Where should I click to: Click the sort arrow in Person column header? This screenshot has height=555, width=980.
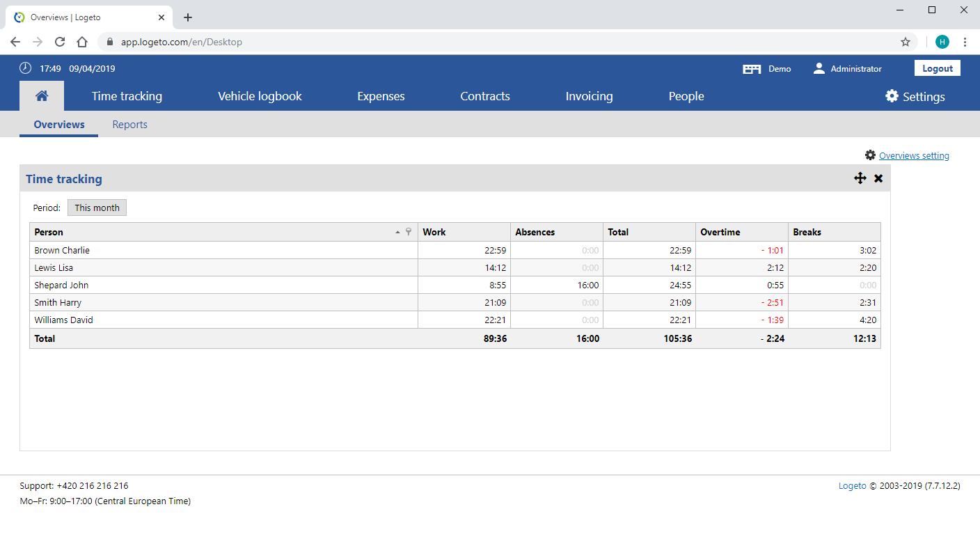click(x=397, y=232)
